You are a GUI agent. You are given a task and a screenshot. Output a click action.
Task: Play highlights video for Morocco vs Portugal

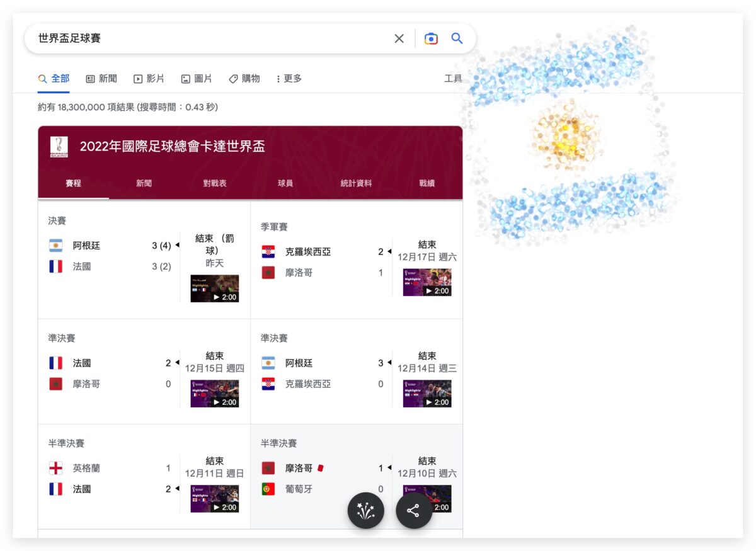[x=427, y=499]
